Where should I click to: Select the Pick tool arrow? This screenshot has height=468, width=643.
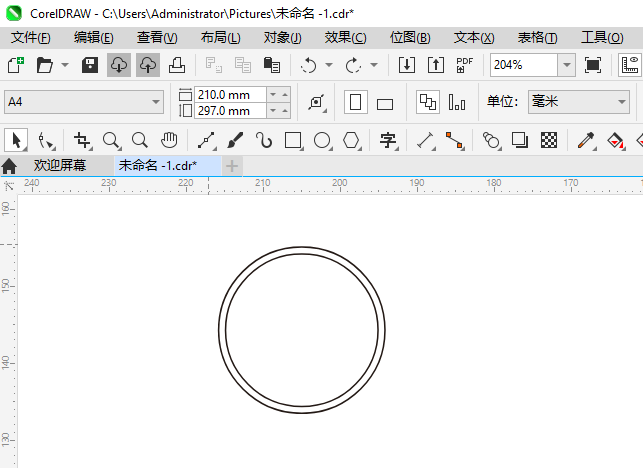click(16, 140)
